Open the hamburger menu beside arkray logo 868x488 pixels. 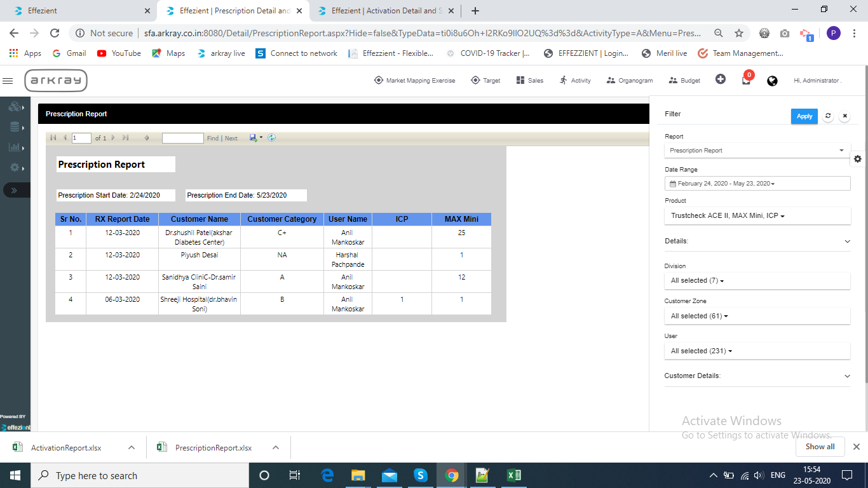tap(8, 81)
